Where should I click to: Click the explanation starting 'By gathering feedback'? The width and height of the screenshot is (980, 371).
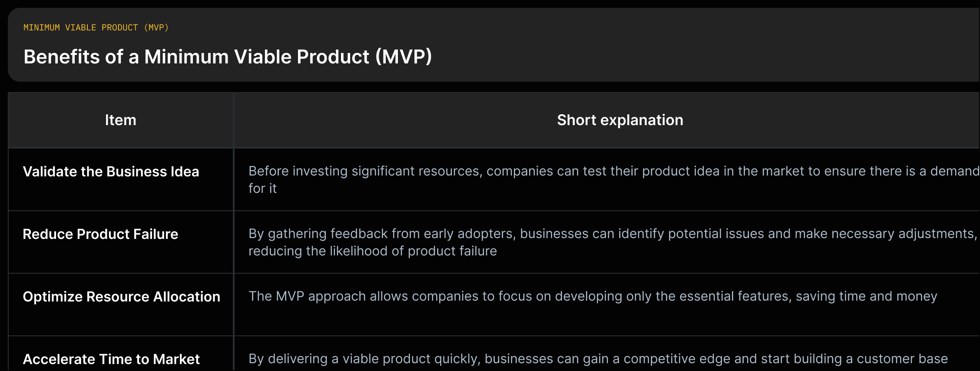(x=612, y=242)
